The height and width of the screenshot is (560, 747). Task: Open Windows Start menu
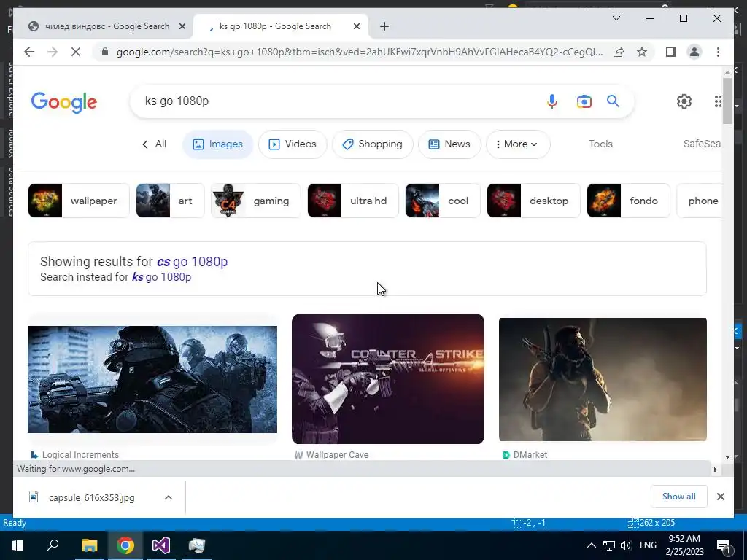pos(18,545)
